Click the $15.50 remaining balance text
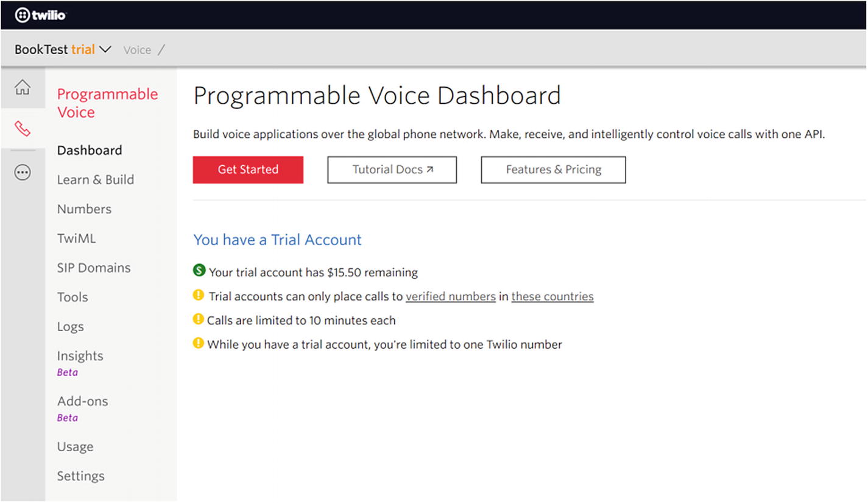The height and width of the screenshot is (503, 868). coord(314,272)
